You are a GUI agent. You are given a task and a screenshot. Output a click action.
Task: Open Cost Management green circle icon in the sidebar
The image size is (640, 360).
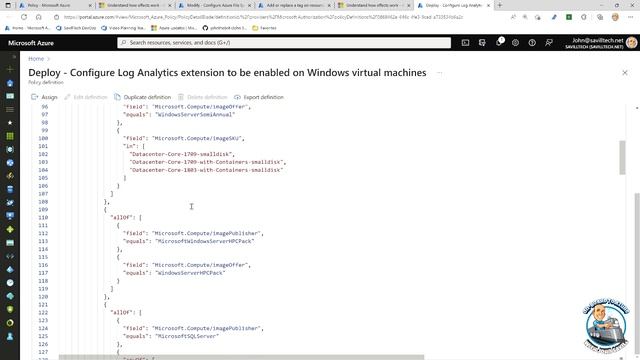tap(10, 322)
